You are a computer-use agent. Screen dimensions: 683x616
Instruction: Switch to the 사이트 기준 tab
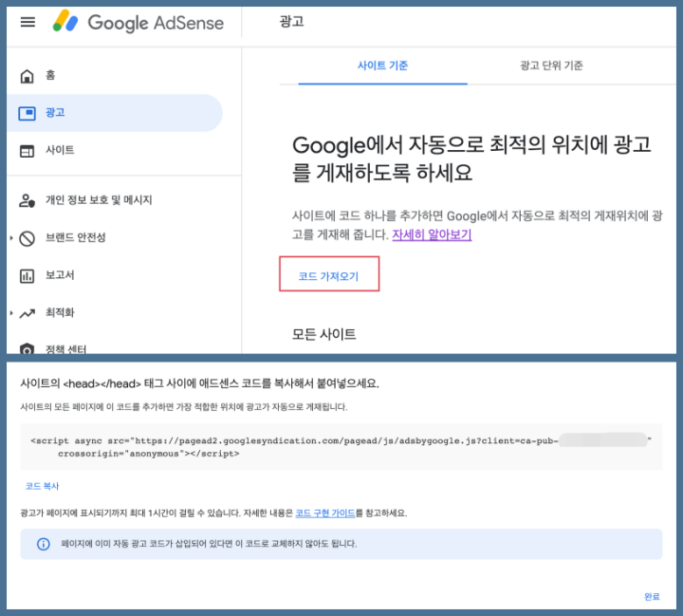382,65
